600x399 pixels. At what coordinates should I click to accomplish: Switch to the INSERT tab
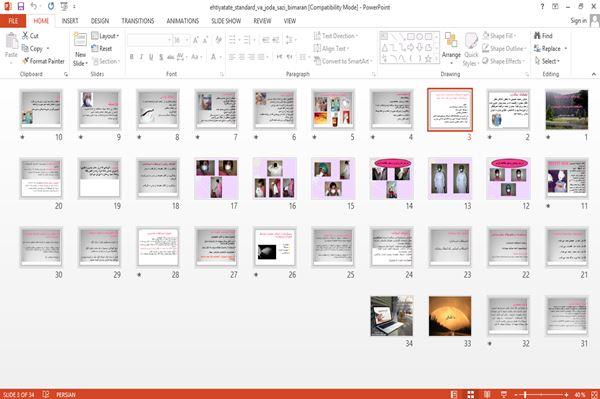70,21
